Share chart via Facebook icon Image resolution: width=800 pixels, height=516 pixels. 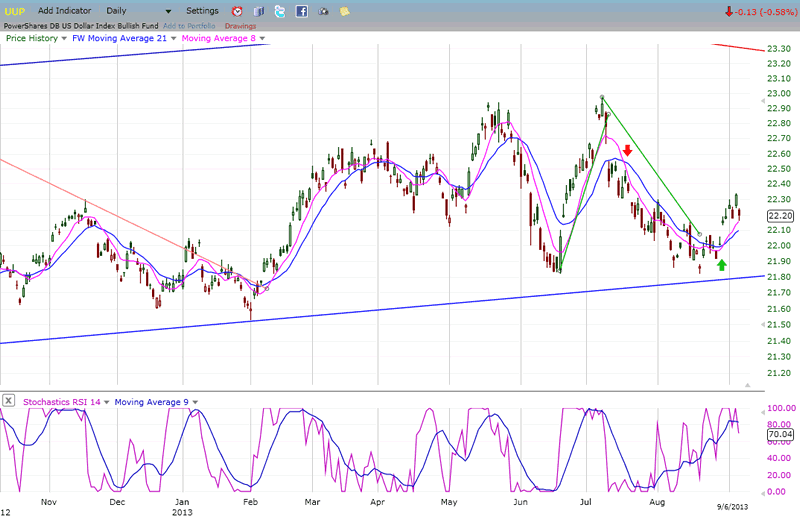[301, 11]
